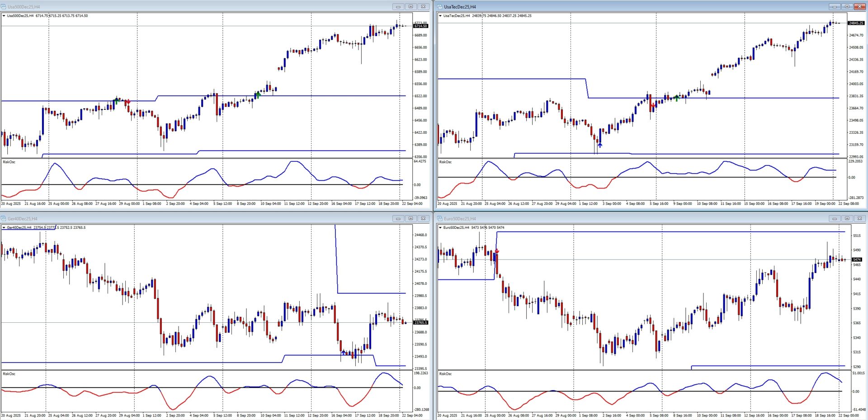
Task: Select the blue up arrow on Ger40Dec25 chart
Action: tap(344, 352)
